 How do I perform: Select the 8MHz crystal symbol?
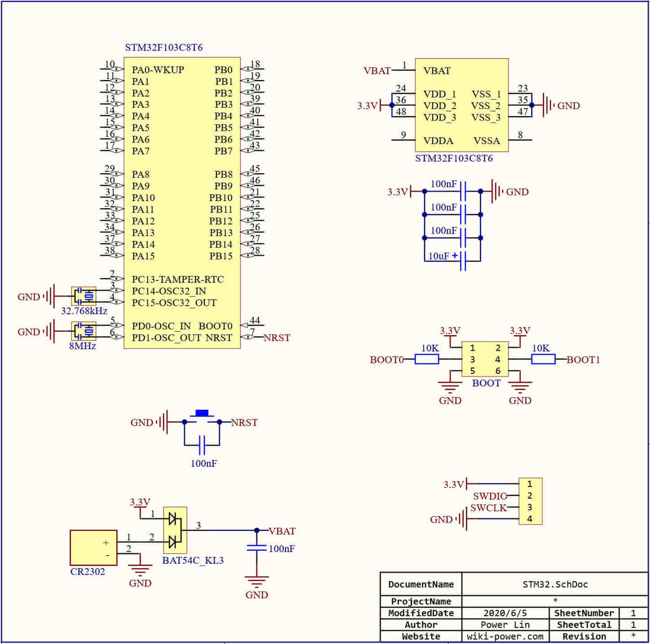[x=83, y=331]
